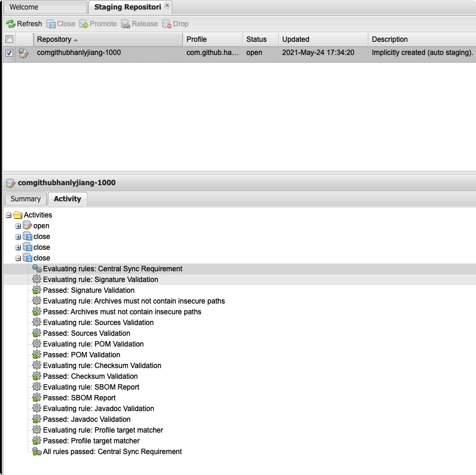
Task: Click the Release toolbar button
Action: (139, 24)
